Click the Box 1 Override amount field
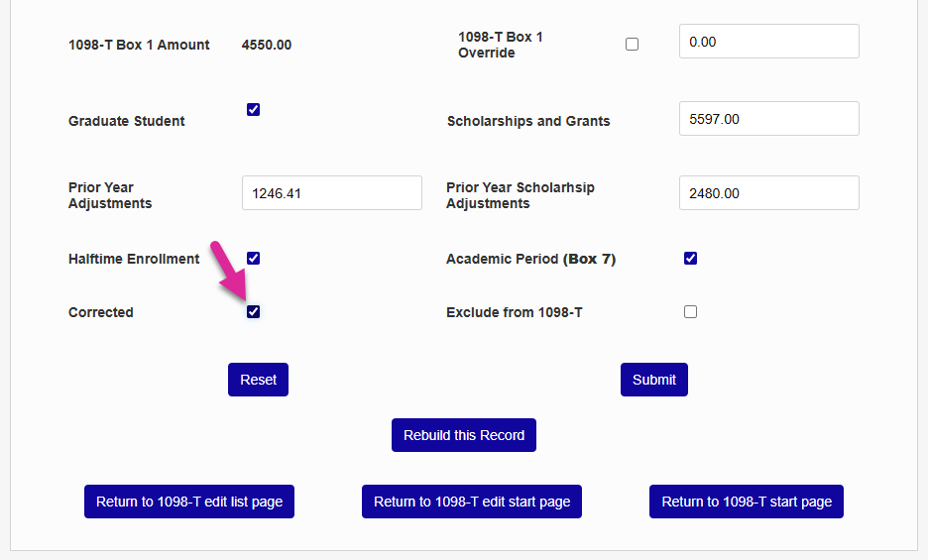The width and height of the screenshot is (928, 560). click(x=768, y=42)
